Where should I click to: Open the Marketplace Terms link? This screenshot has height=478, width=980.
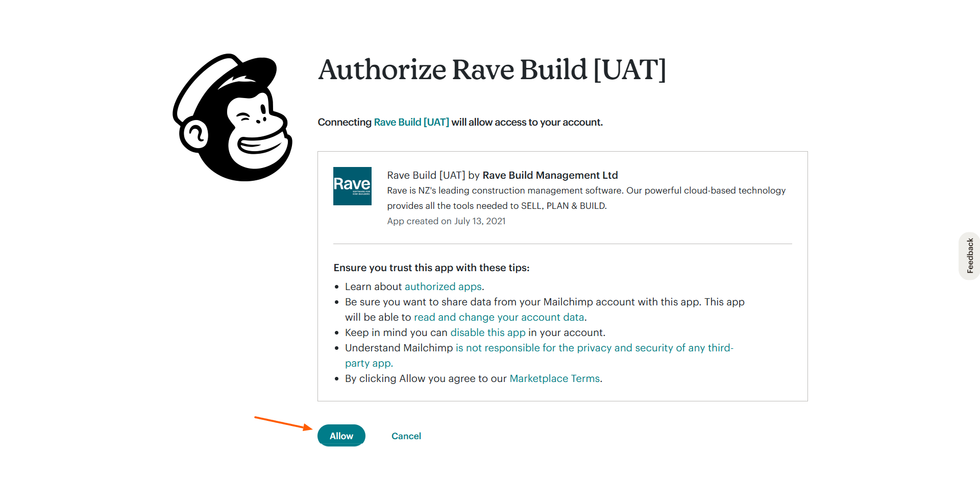coord(555,378)
